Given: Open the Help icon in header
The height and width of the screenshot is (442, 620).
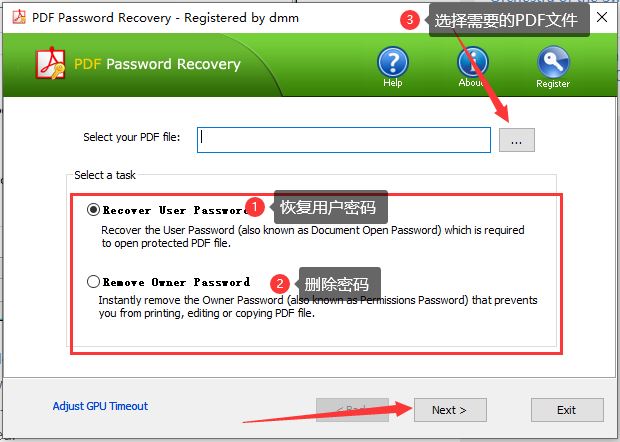Looking at the screenshot, I should click(x=392, y=62).
